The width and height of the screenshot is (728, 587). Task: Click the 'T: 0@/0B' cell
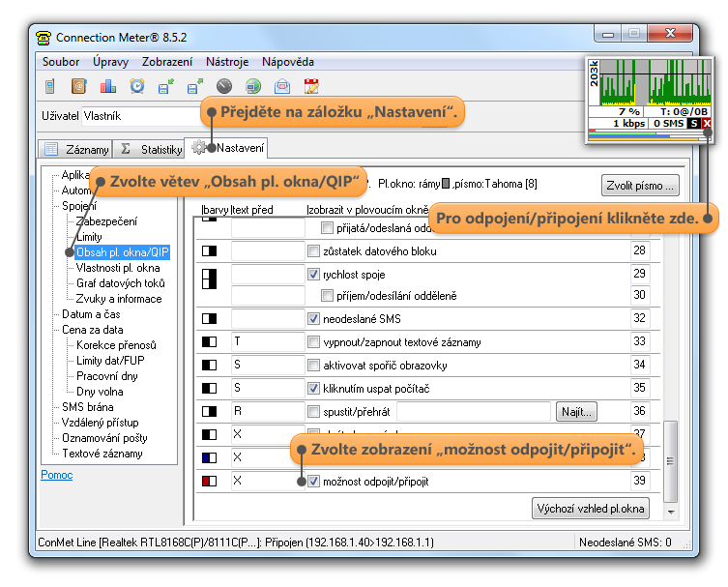[678, 112]
